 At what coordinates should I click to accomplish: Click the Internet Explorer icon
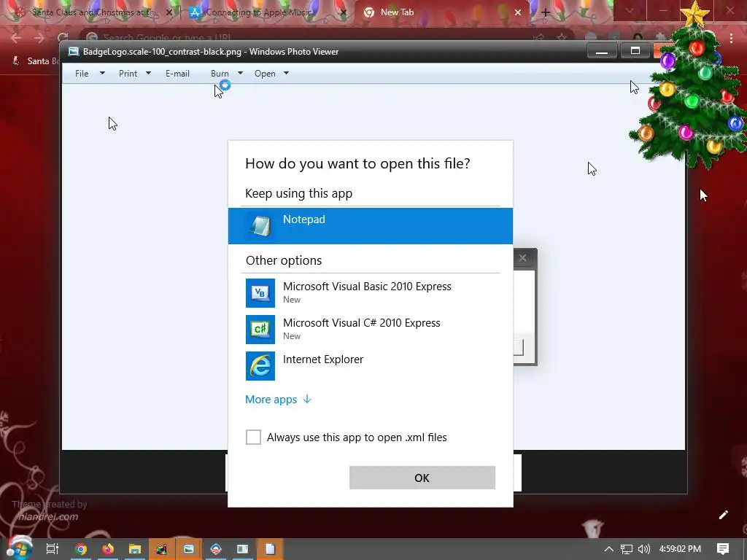point(260,366)
